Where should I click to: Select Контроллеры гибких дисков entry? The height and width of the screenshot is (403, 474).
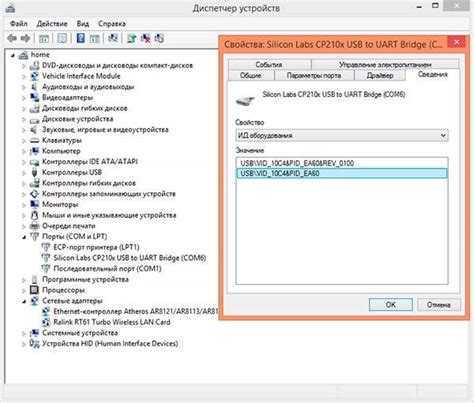point(89,183)
